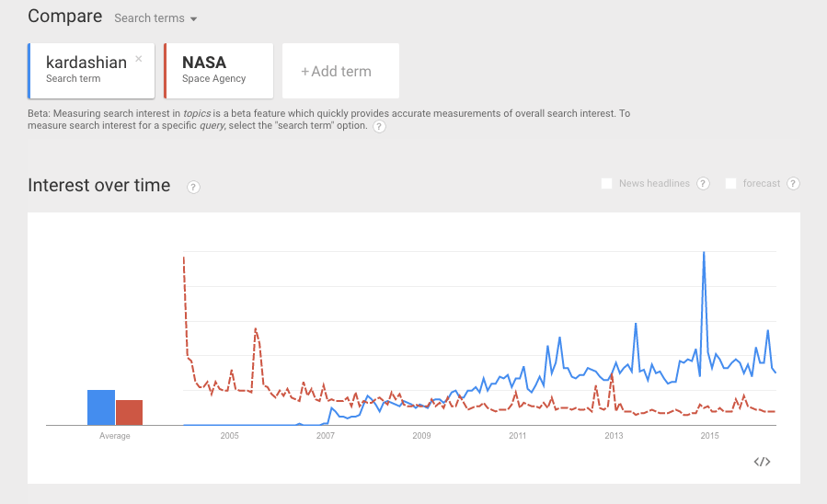827x504 pixels.
Task: Click the 2011 label on time axis
Action: coord(517,436)
